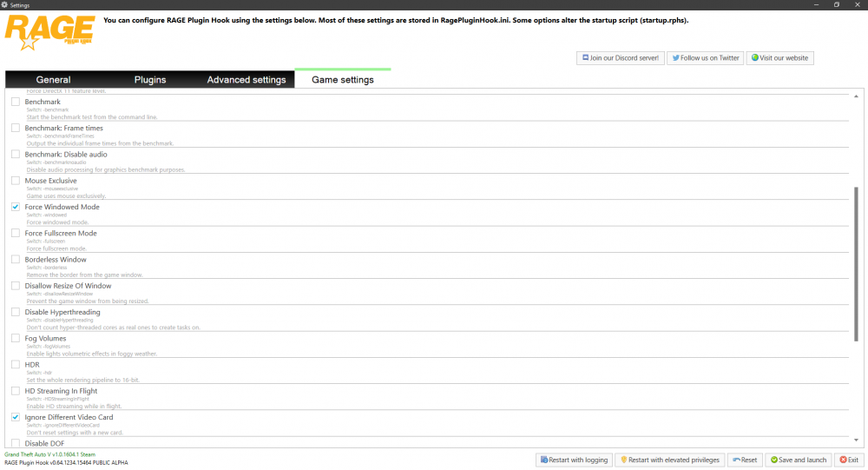Click the settings gear icon in title bar

point(4,4)
